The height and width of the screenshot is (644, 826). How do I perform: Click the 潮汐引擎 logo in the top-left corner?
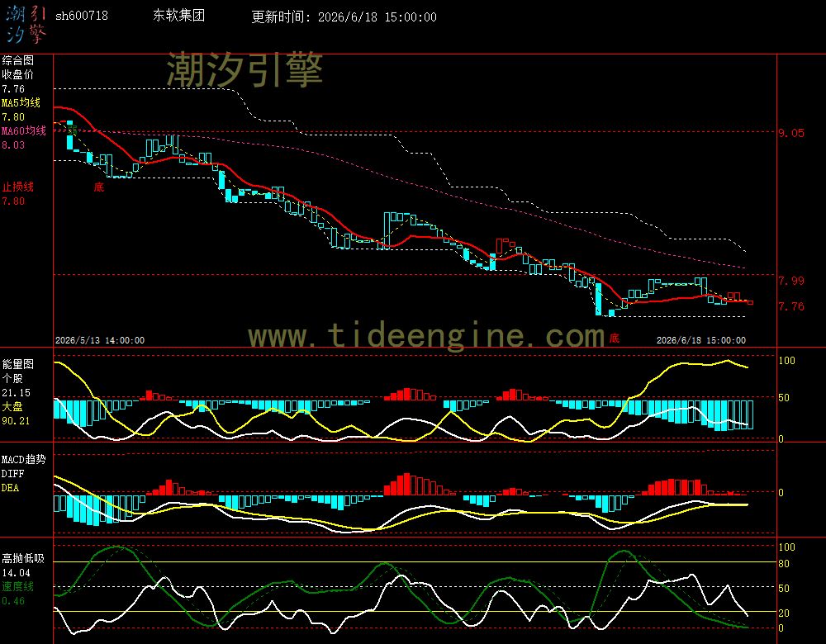point(26,24)
